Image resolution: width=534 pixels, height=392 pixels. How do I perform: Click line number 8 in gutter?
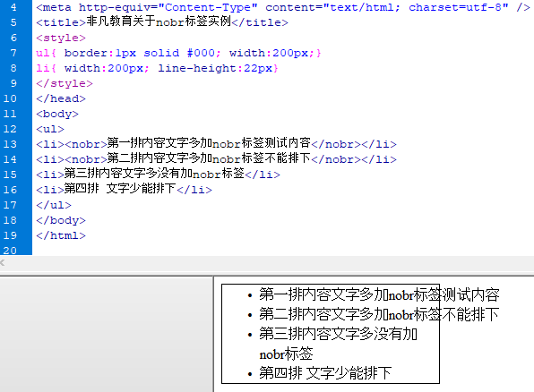point(13,68)
